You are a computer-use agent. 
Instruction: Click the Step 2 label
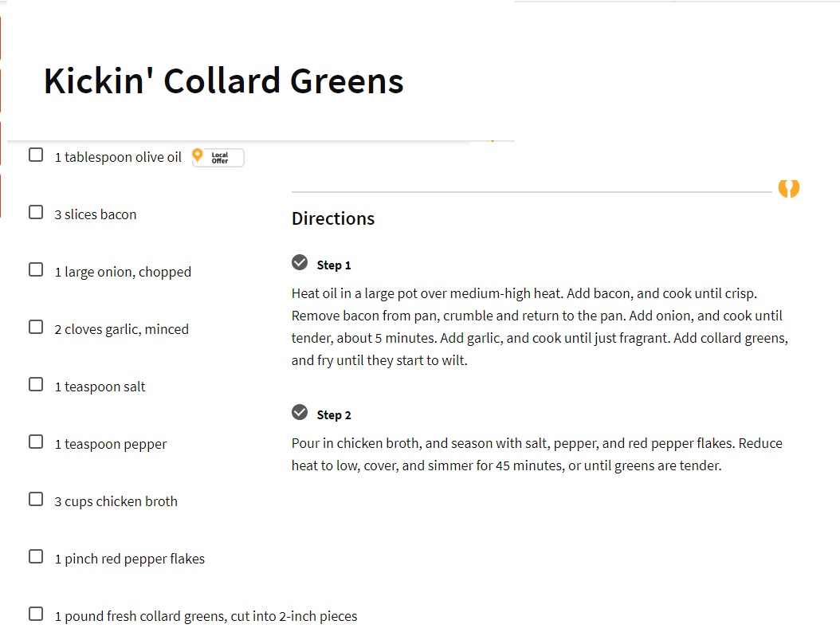334,415
